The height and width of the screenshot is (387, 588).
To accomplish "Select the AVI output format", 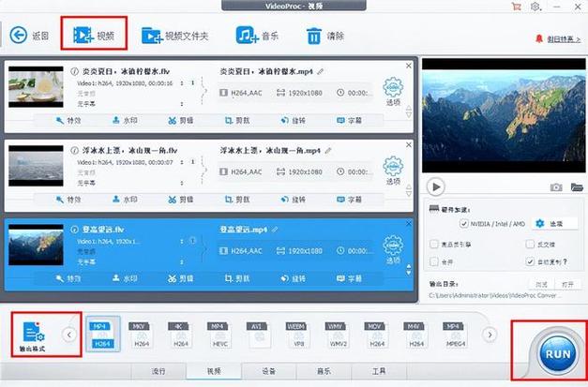I will coord(259,335).
